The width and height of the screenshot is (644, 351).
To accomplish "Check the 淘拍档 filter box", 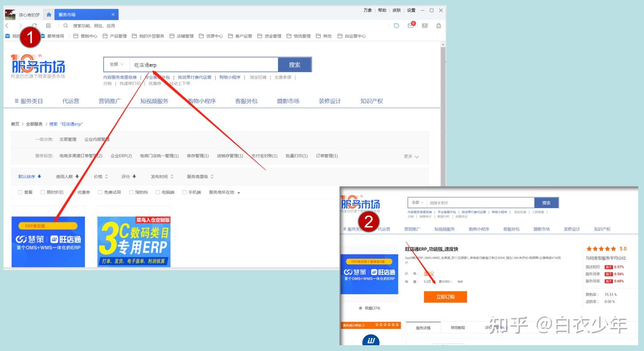I will 131,193.
